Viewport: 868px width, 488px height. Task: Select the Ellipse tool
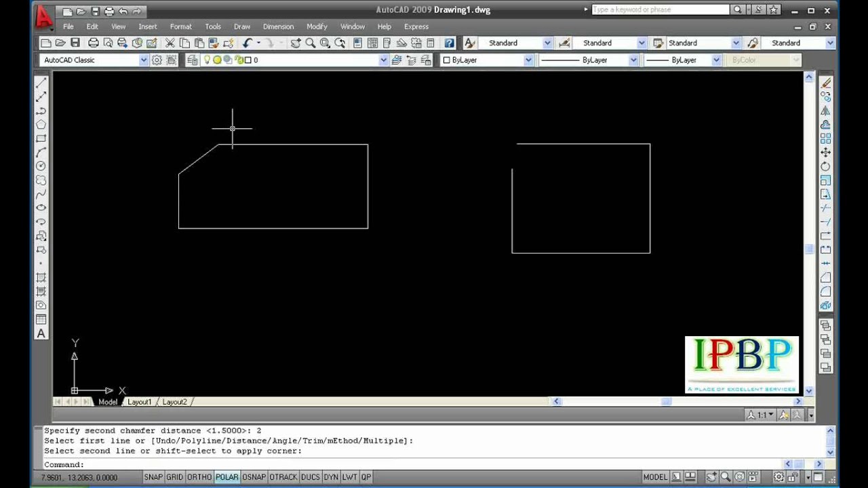pos(41,208)
